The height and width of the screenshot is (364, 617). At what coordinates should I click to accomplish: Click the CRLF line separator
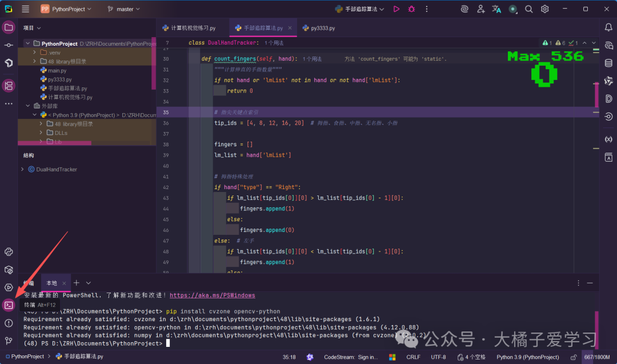point(413,357)
